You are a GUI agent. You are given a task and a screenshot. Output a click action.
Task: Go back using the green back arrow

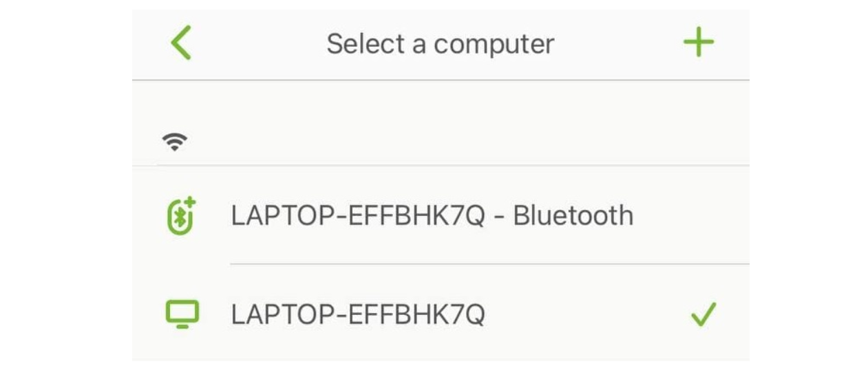pos(181,43)
